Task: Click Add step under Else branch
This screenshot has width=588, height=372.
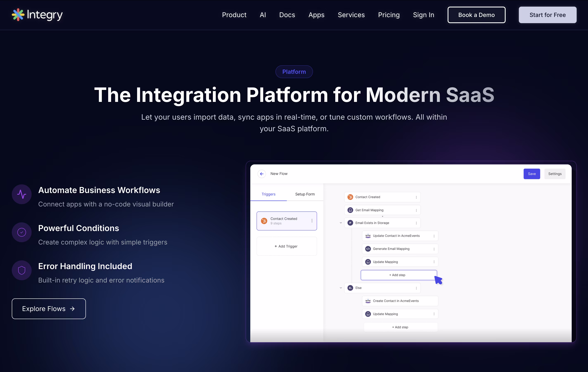Action: click(401, 327)
